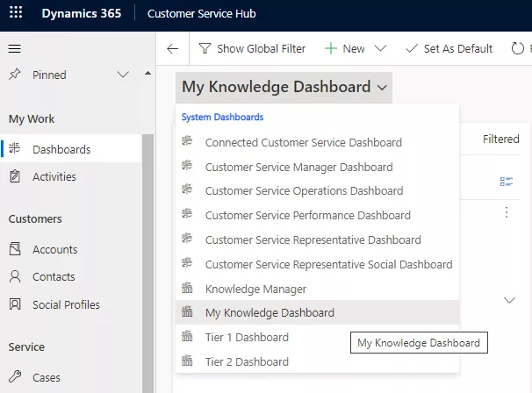Image resolution: width=532 pixels, height=393 pixels.
Task: Collapse the site map hamburger menu
Action: point(15,48)
